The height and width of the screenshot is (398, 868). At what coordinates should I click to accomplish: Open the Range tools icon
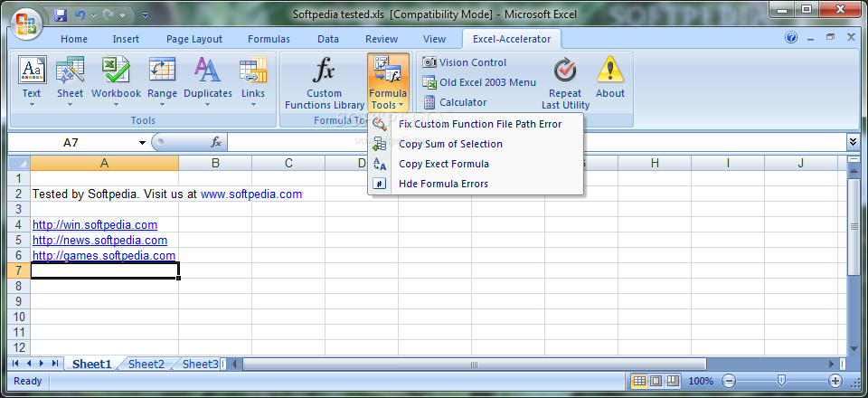coord(162,70)
